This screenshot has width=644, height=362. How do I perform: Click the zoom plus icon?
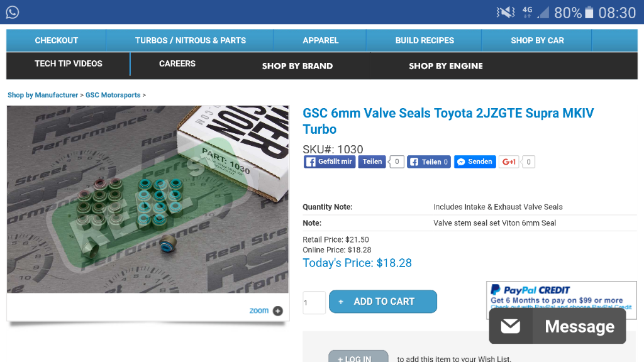[x=277, y=310]
